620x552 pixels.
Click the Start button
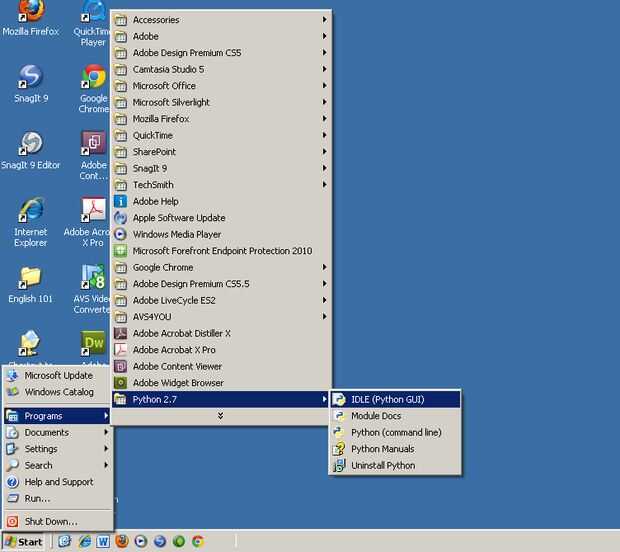(x=24, y=542)
